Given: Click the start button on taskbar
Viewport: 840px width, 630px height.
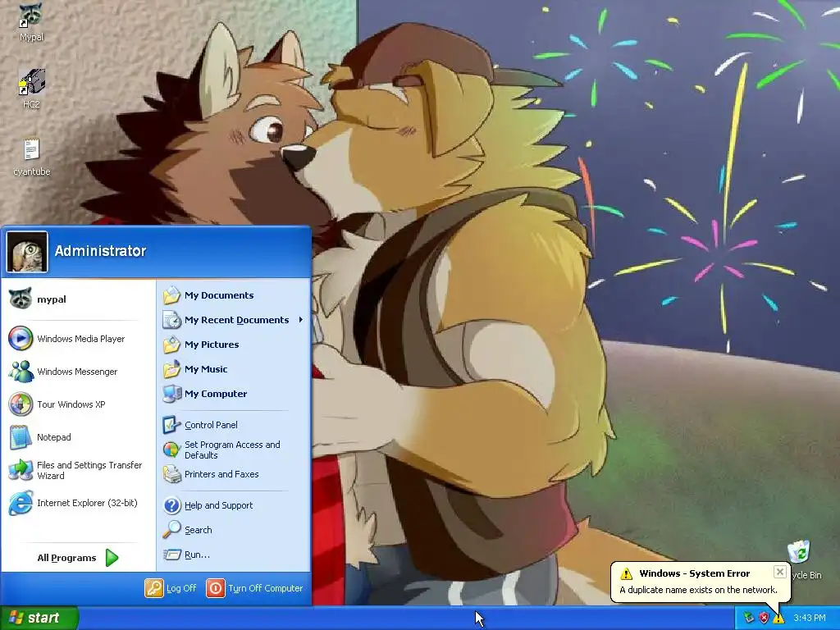Looking at the screenshot, I should (x=39, y=618).
